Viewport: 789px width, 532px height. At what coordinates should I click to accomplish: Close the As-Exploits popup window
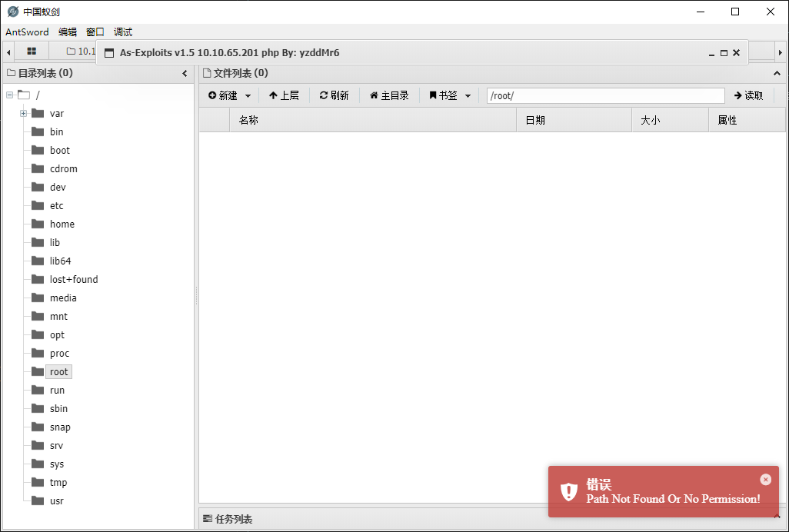pos(736,53)
